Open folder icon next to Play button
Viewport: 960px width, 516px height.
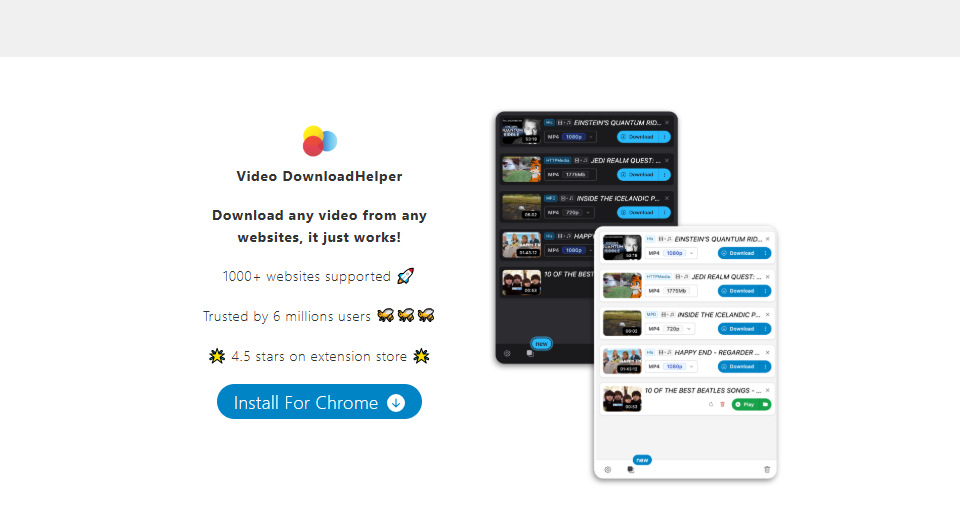coord(765,405)
